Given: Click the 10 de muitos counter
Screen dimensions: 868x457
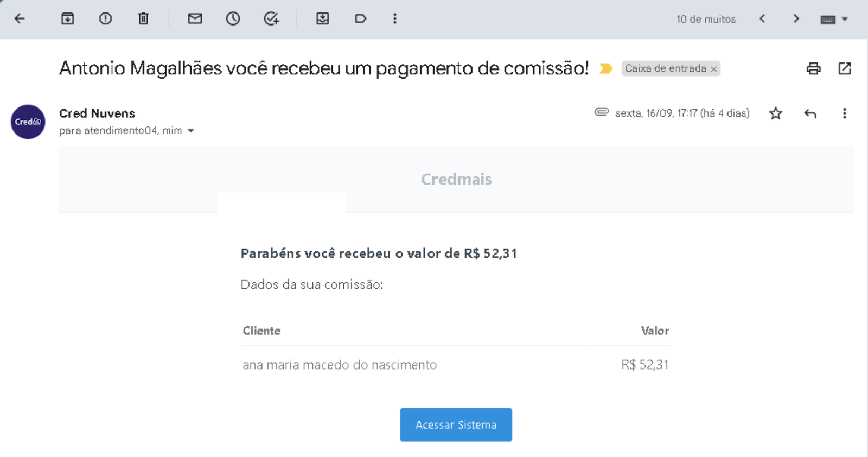Looking at the screenshot, I should point(706,20).
